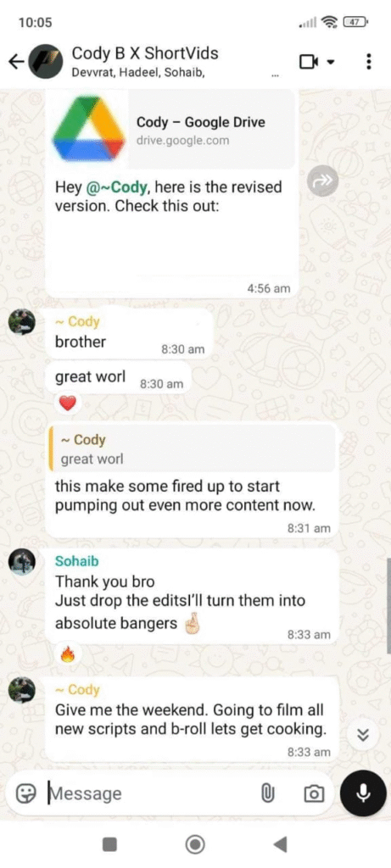Open the video call icon

(308, 61)
